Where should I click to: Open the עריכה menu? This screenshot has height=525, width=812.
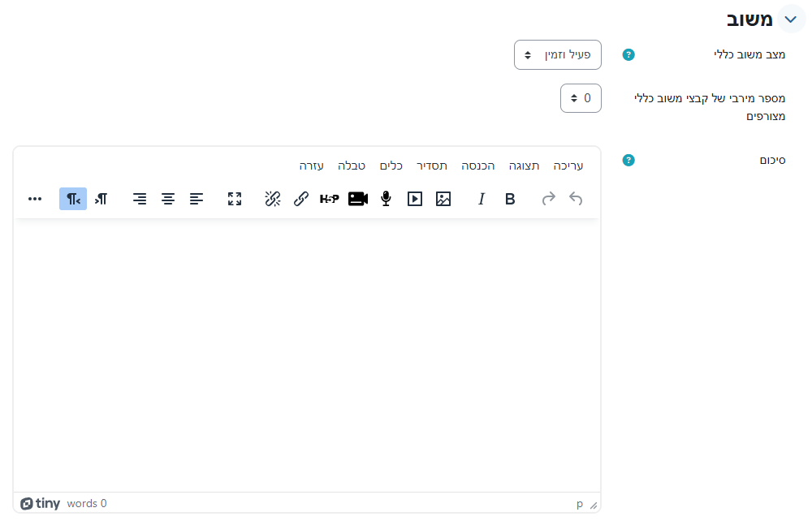click(x=568, y=166)
